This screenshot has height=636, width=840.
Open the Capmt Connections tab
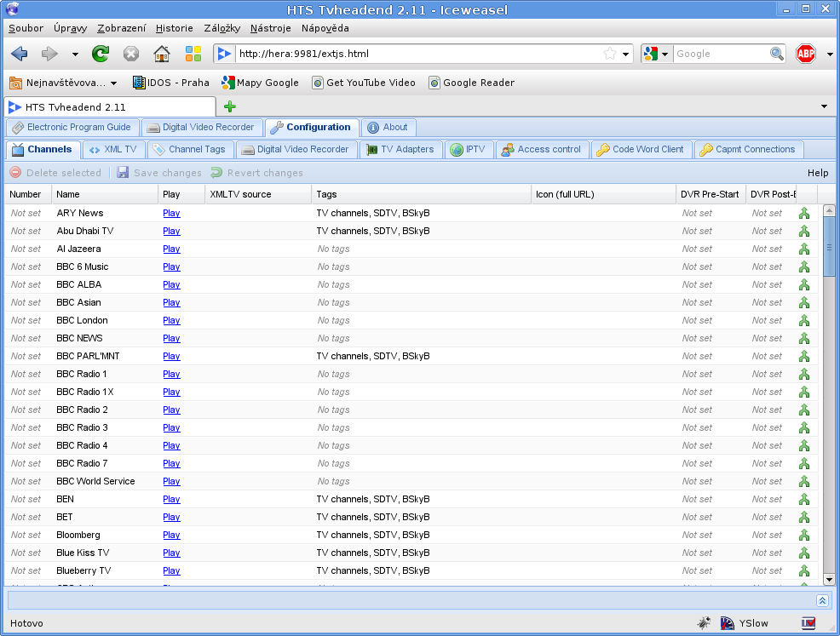tap(748, 149)
